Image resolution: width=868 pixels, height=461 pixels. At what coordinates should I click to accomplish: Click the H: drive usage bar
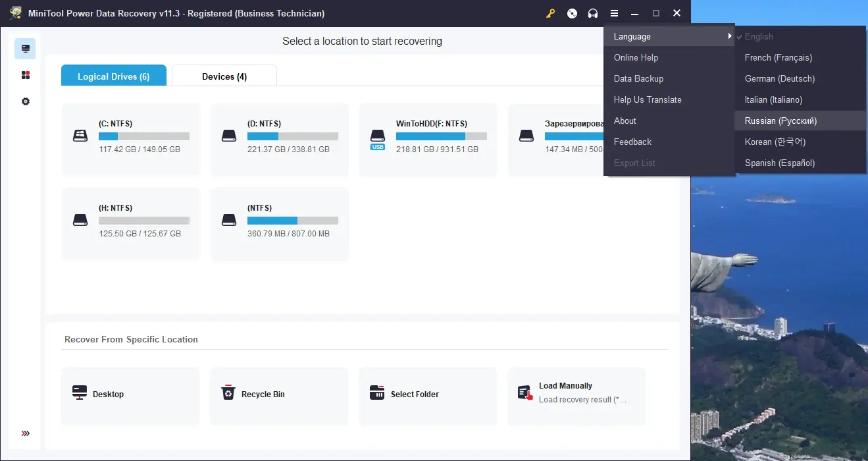tap(144, 221)
